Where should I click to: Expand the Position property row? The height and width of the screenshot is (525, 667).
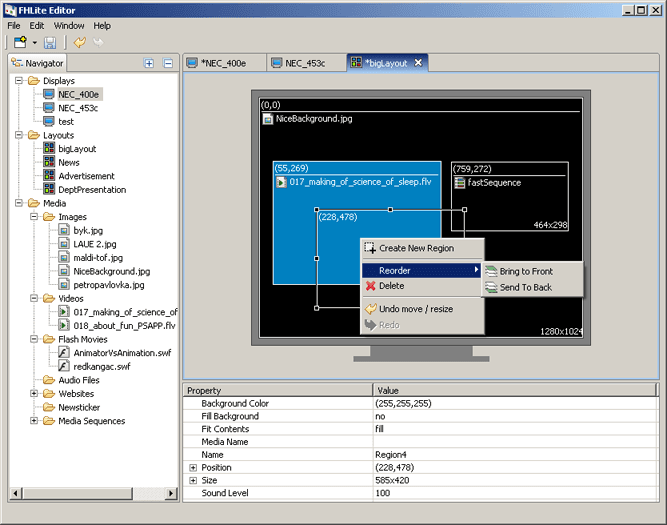click(193, 467)
